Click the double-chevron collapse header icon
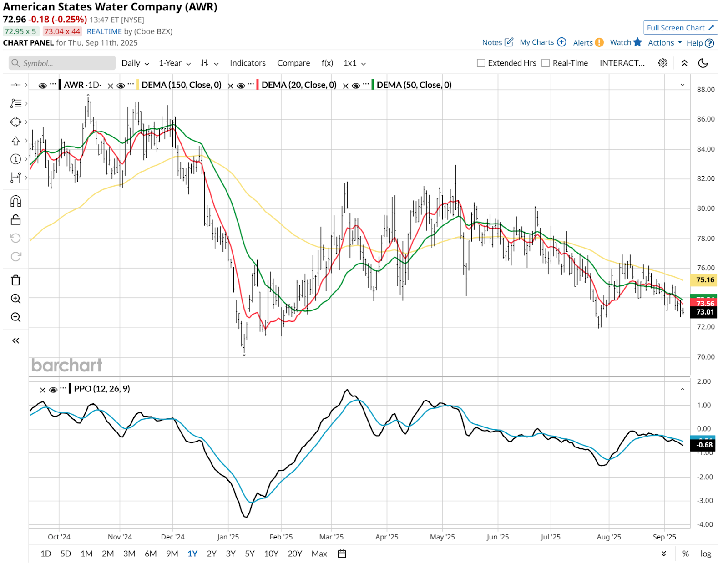The image size is (728, 564). coord(684,63)
